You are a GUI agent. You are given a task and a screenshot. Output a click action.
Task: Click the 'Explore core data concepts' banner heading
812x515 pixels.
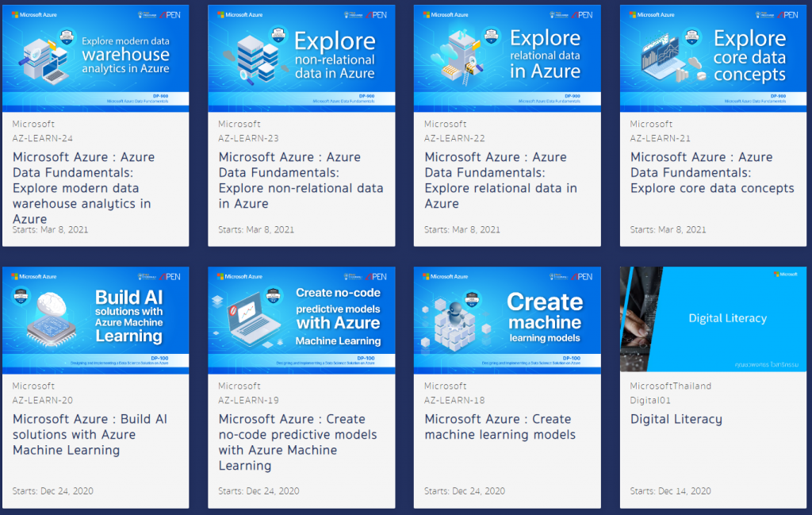(x=749, y=56)
